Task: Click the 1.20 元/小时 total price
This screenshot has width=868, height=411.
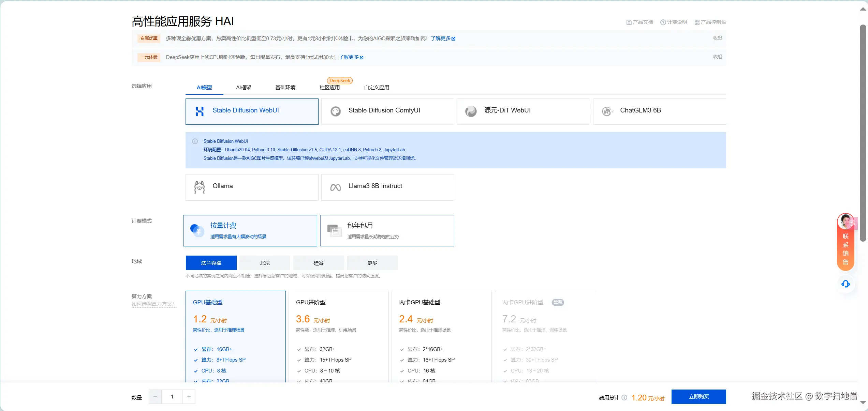Action: (x=648, y=398)
